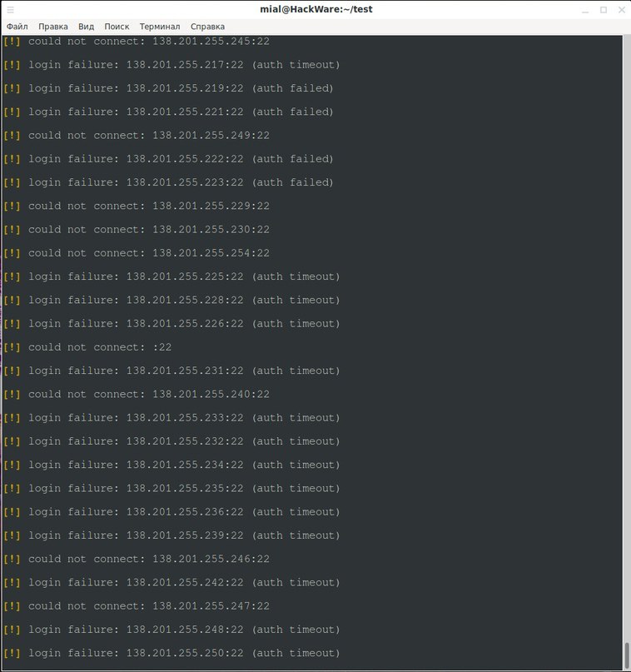Click the line with 138.201.255.247:22
This screenshot has width=631, height=672.
(137, 606)
